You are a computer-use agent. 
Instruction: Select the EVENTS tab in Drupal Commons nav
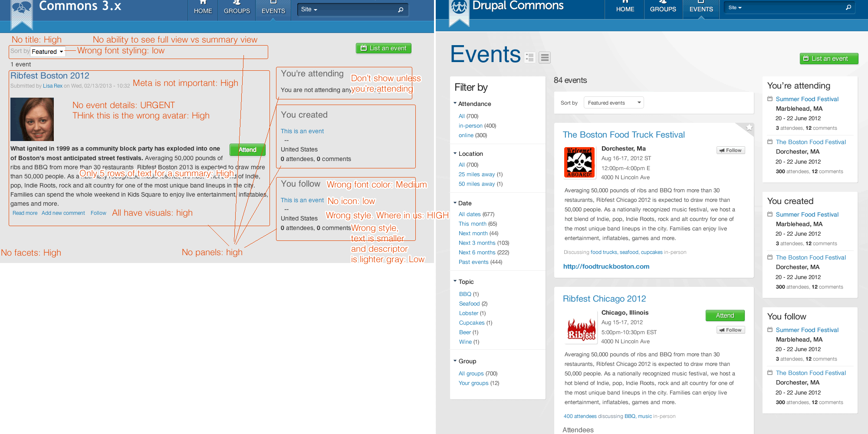701,9
